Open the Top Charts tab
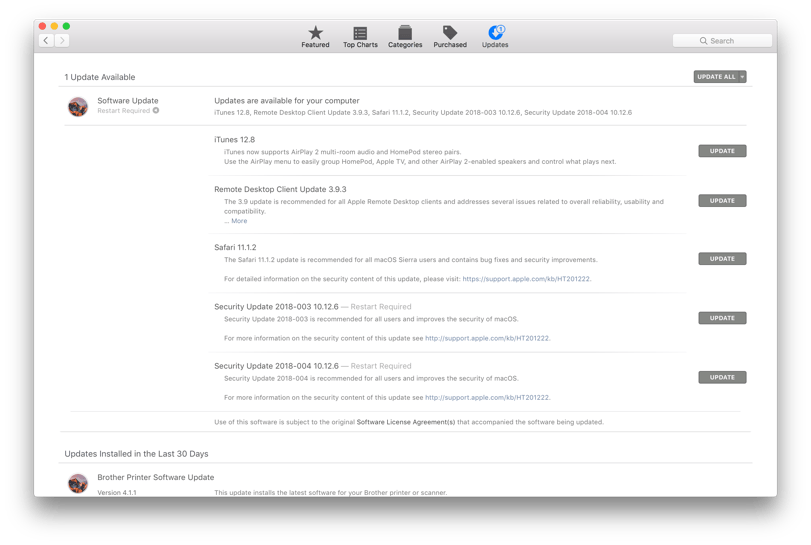This screenshot has height=545, width=811. point(360,37)
